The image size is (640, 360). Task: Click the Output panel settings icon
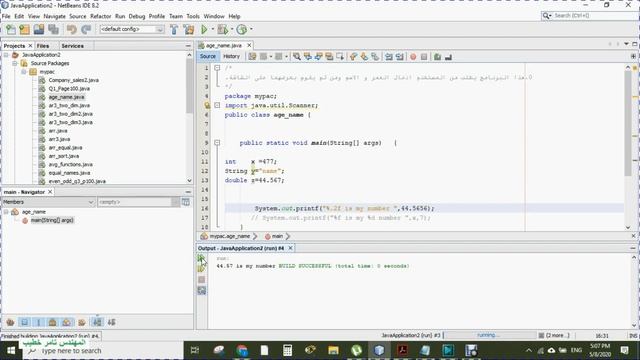pos(202,290)
